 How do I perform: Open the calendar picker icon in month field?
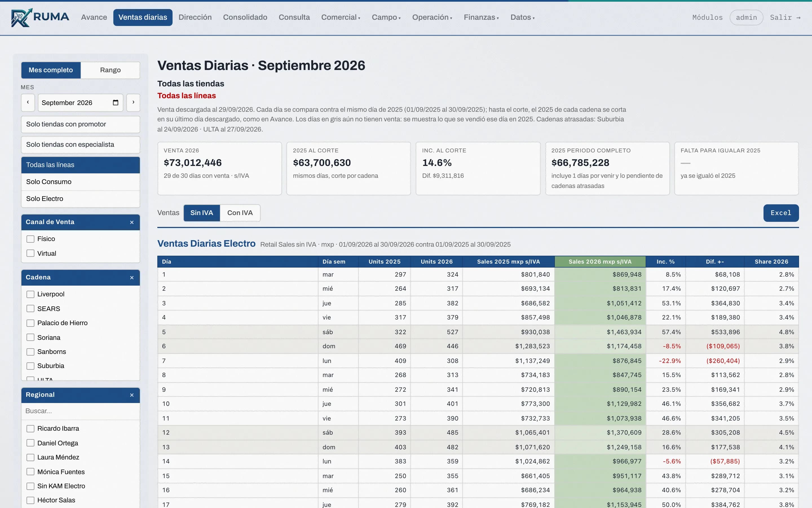[115, 102]
